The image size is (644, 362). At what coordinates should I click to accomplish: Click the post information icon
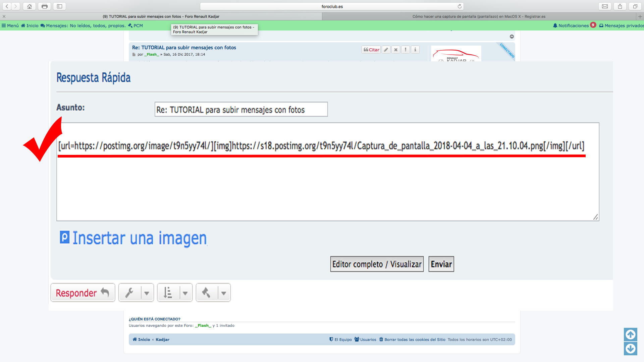[x=415, y=50]
